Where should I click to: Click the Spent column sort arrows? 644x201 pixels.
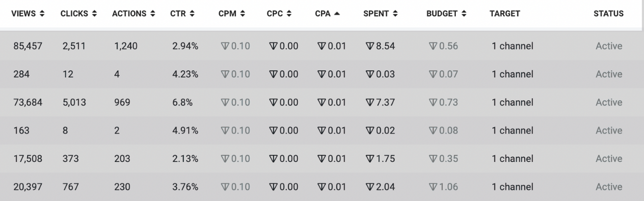click(395, 14)
